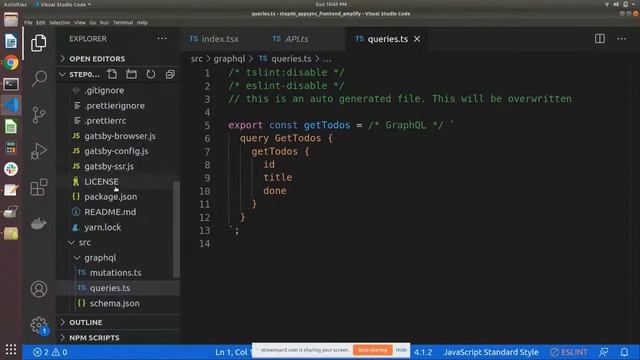Split the editor to the right

pyautogui.click(x=600, y=39)
